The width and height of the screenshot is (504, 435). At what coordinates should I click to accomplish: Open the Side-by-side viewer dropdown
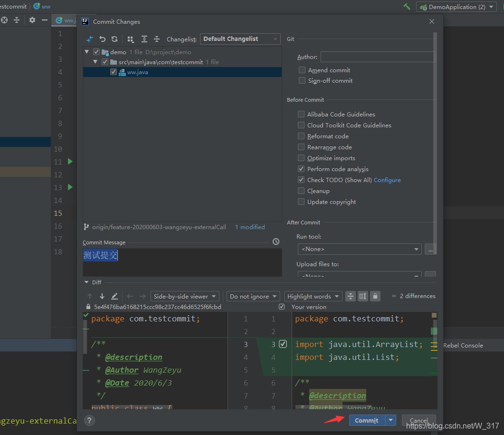click(185, 296)
